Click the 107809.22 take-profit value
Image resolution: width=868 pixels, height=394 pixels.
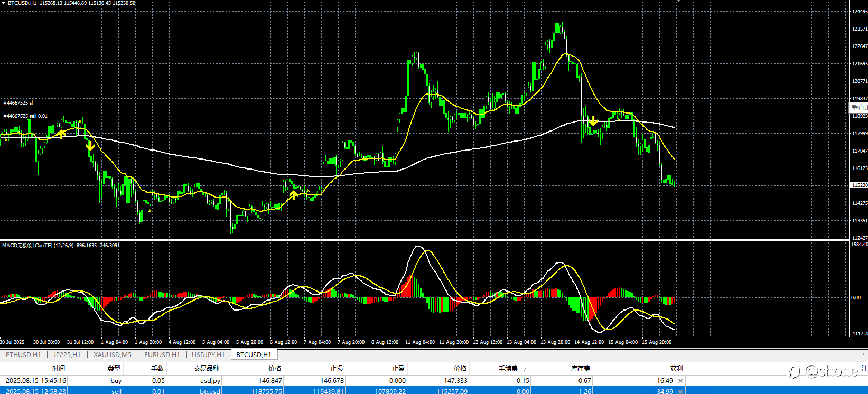(390, 391)
